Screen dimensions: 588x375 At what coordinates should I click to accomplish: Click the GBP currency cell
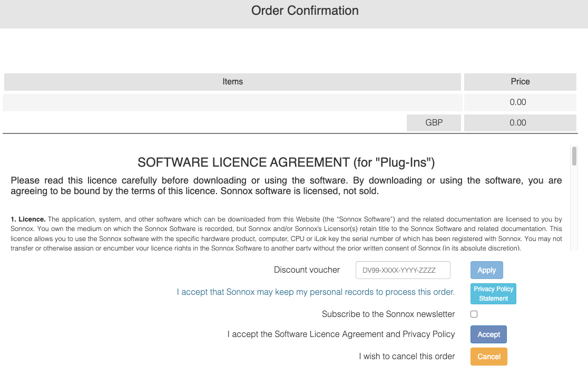coord(434,123)
